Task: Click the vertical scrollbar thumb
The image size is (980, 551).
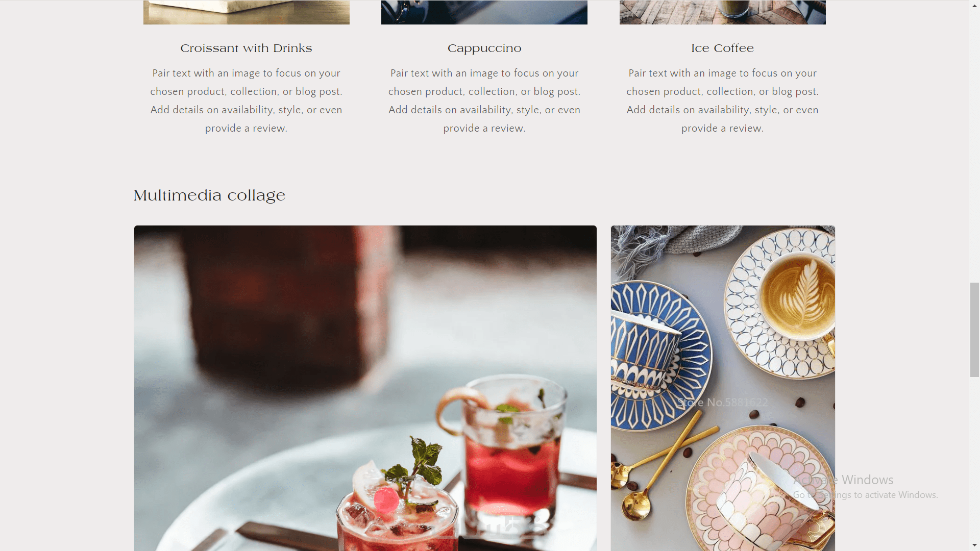Action: [974, 330]
